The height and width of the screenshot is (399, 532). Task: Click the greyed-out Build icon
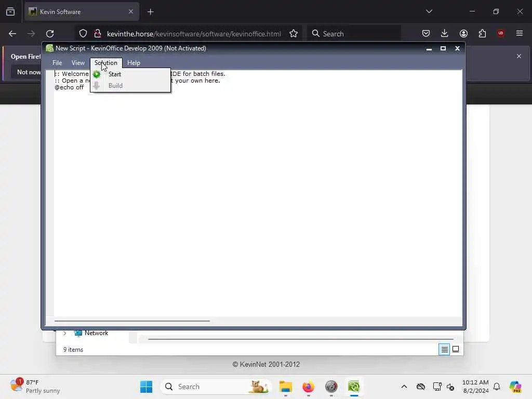[97, 86]
